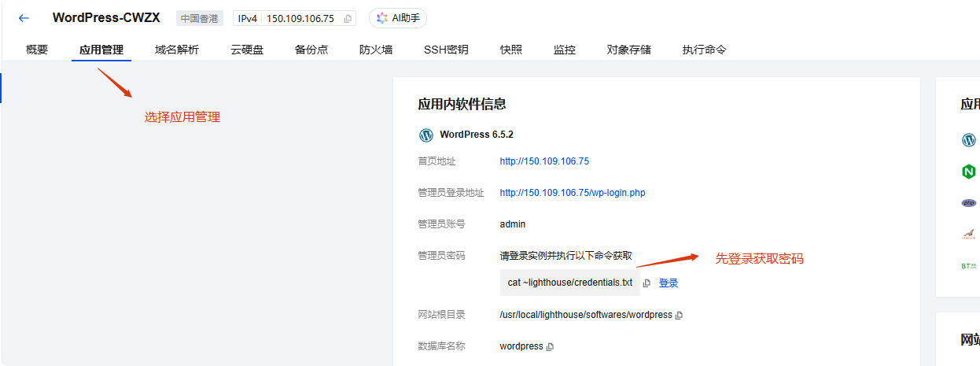
Task: Click the AI助手 sparkle icon
Action: (381, 18)
